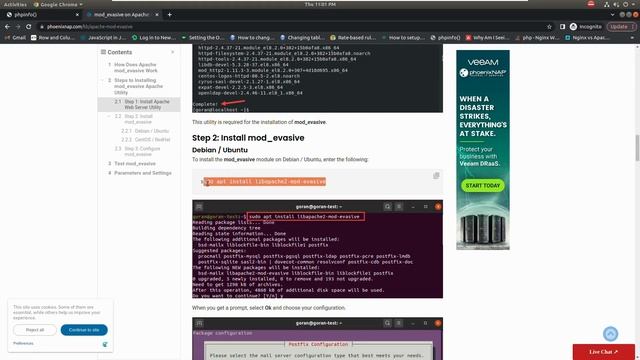The width and height of the screenshot is (640, 360).
Task: Open the side panel icon in Chrome toolbar
Action: click(x=562, y=27)
